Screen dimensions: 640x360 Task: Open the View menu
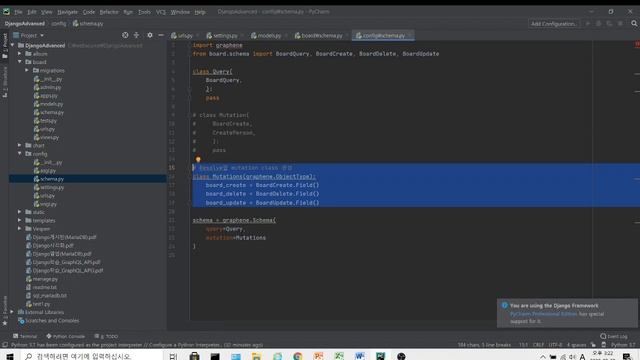coord(47,12)
